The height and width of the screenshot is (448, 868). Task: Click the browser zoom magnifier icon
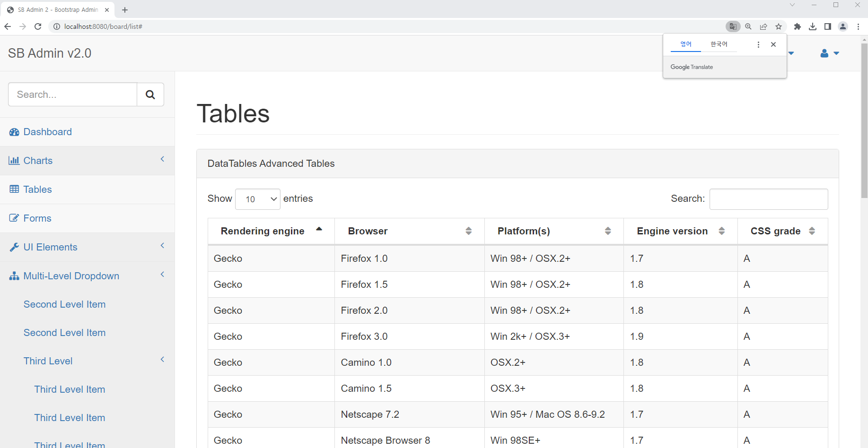748,26
